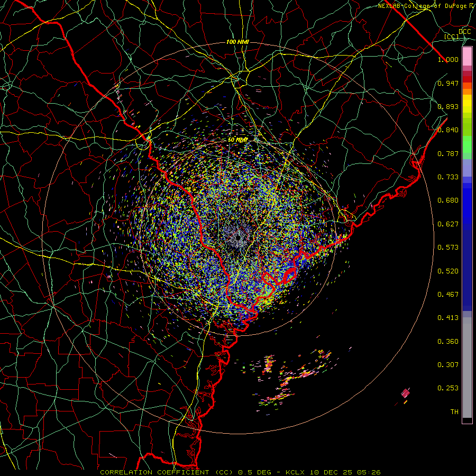Click the 100 NMI range ring label
Screen dimensions: 476x476
pos(237,42)
